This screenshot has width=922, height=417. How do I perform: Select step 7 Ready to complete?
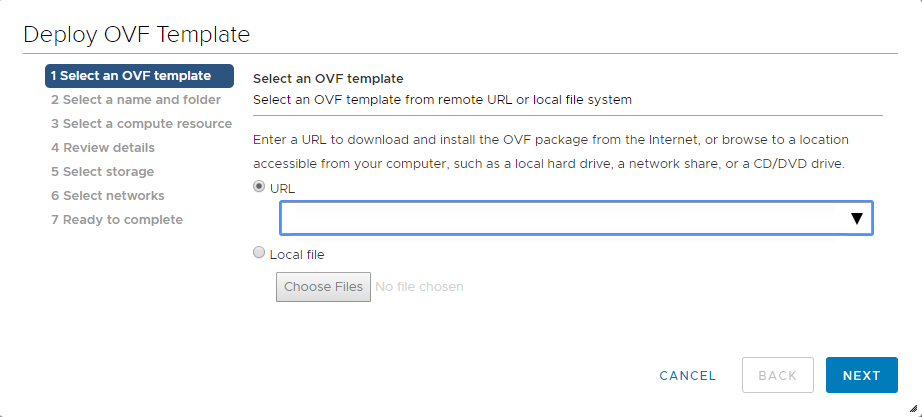(117, 220)
